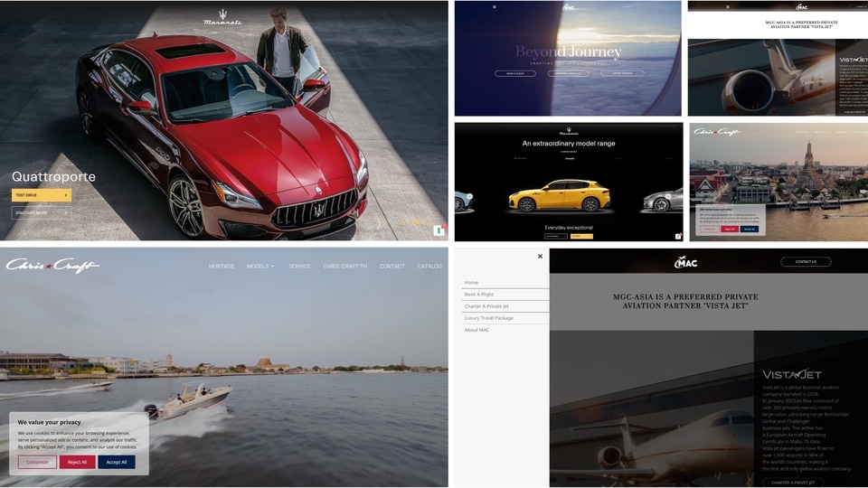Open HERITAGE in the Chris-Craft navigation
Screen dimensions: 868x488
point(222,266)
